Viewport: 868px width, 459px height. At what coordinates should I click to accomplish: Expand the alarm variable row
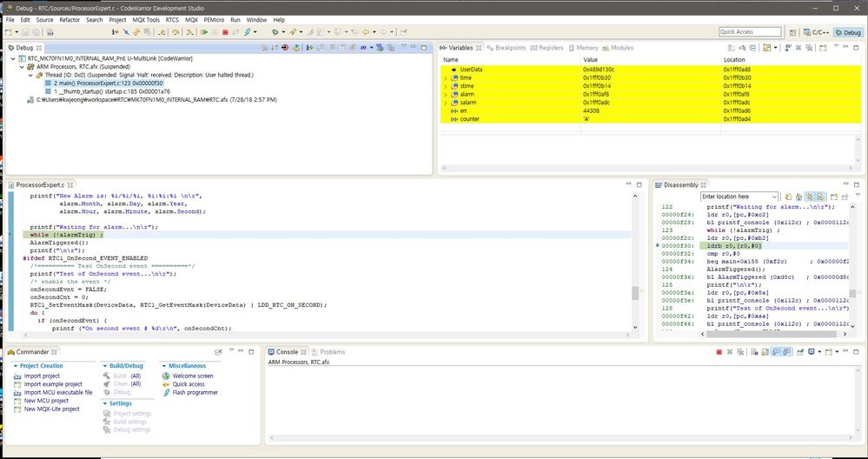pos(446,95)
